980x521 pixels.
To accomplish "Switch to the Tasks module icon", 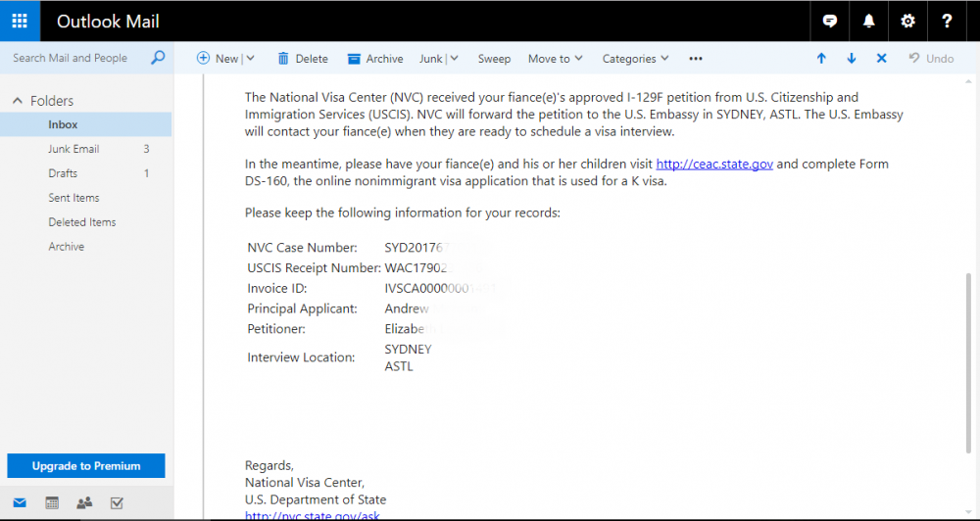I will tap(117, 503).
